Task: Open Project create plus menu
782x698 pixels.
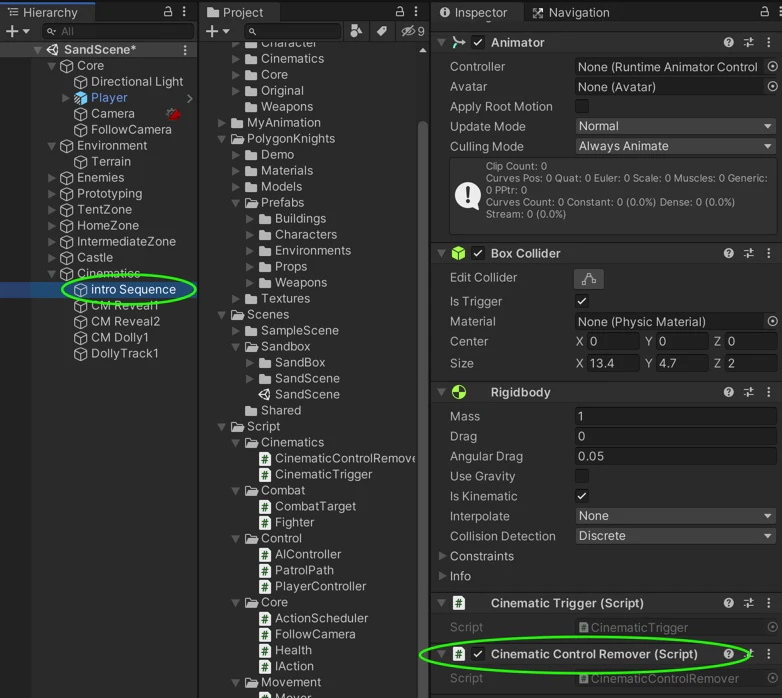Action: click(217, 31)
